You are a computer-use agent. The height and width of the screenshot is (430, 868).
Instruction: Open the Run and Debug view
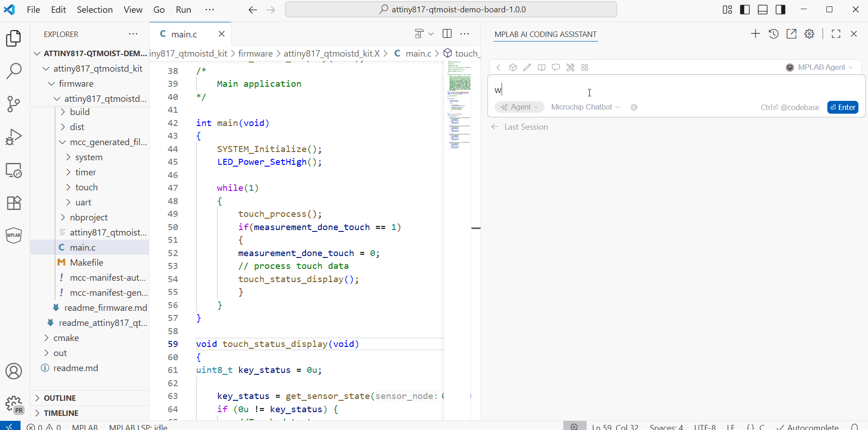[14, 137]
